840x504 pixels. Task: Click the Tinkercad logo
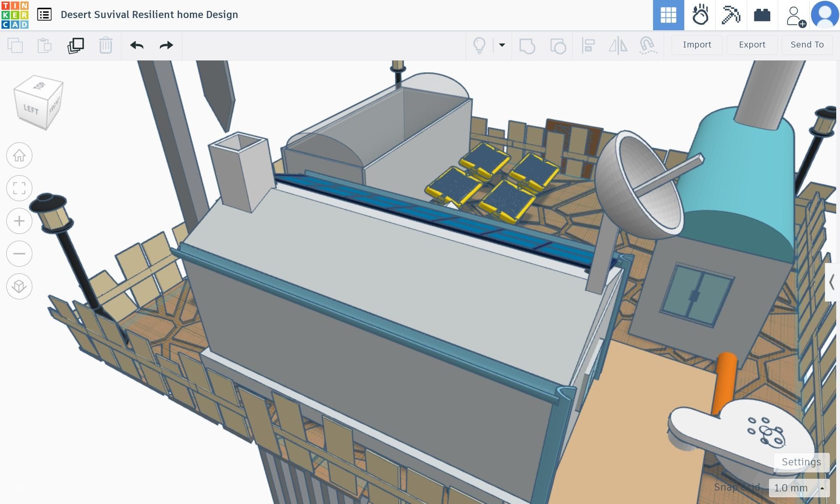click(15, 15)
